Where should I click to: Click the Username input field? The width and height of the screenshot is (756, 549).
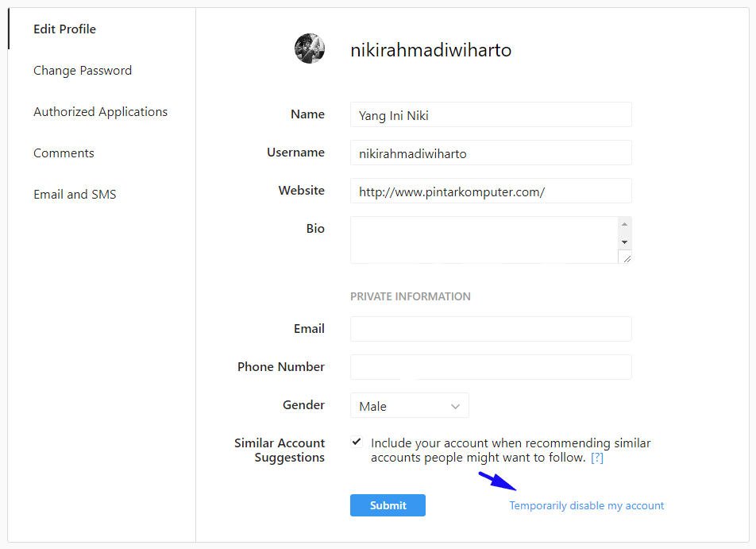point(491,153)
